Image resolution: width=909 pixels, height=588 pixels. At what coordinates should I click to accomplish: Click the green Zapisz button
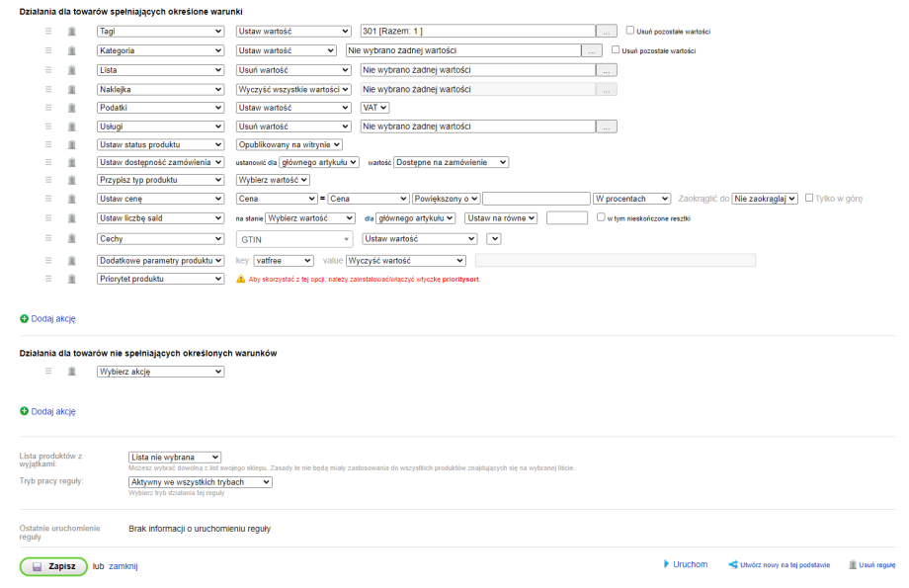(x=53, y=567)
